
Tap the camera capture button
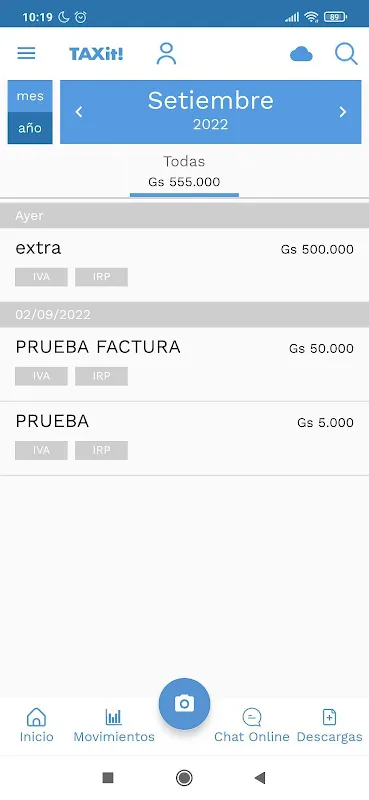point(184,704)
